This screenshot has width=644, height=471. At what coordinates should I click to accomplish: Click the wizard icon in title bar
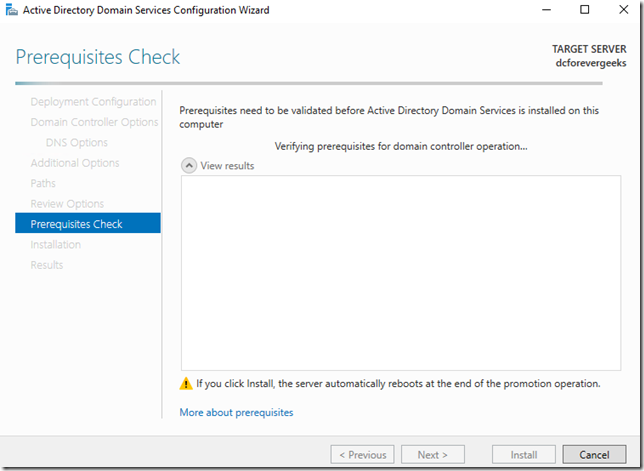[11, 10]
